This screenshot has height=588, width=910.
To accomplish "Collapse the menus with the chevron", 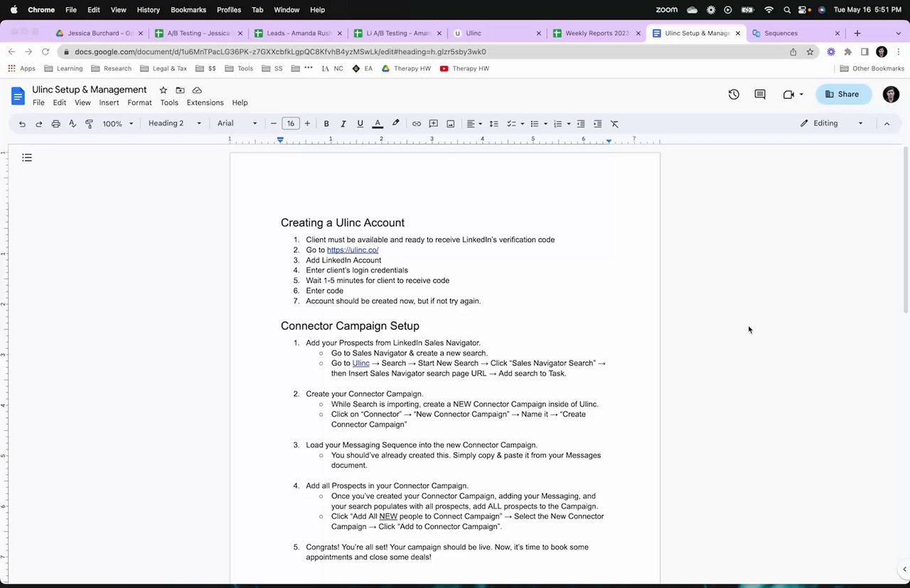I will [x=887, y=123].
